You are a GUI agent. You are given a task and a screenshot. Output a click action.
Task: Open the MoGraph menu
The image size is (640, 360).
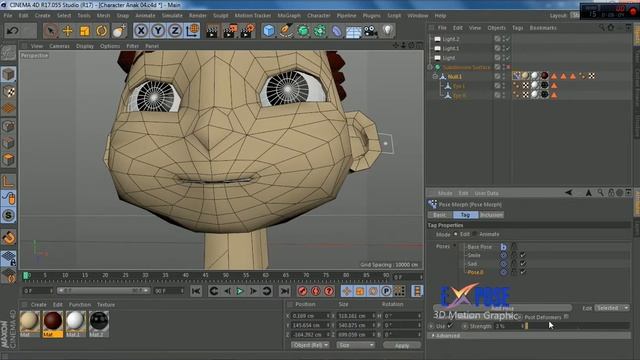pos(289,16)
